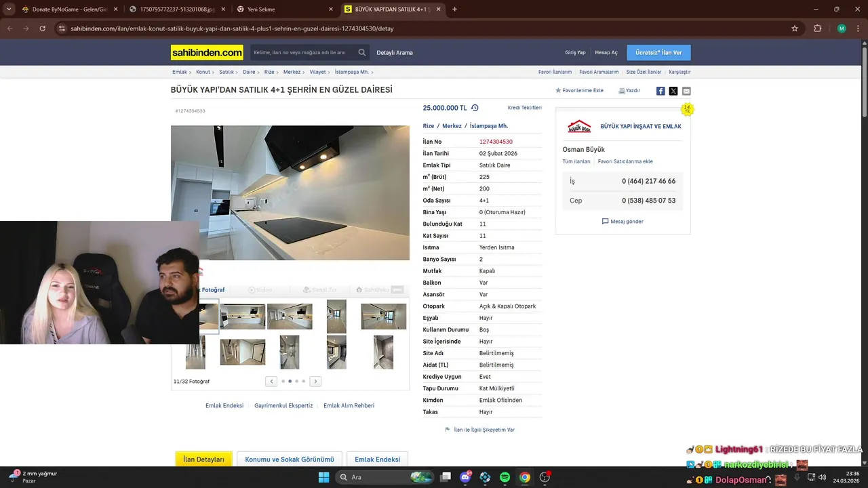Viewport: 868px width, 488px height.
Task: Open İlan Detayları tab
Action: [204, 460]
